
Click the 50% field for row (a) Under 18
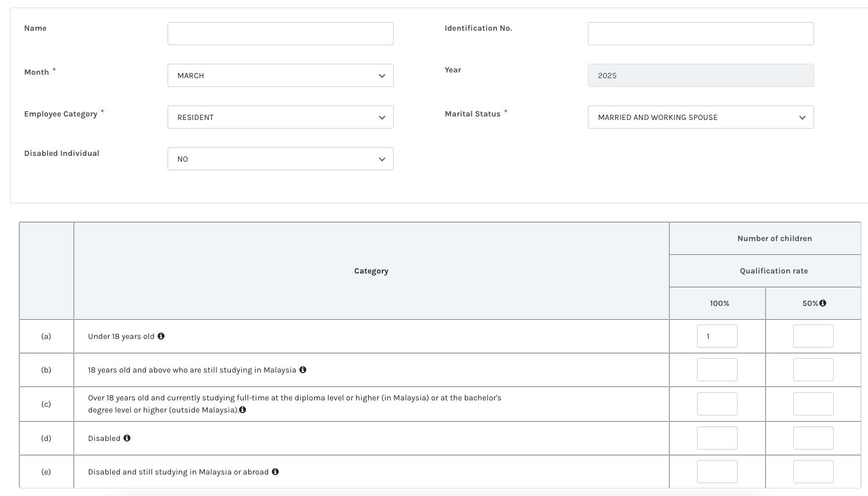[x=813, y=336]
